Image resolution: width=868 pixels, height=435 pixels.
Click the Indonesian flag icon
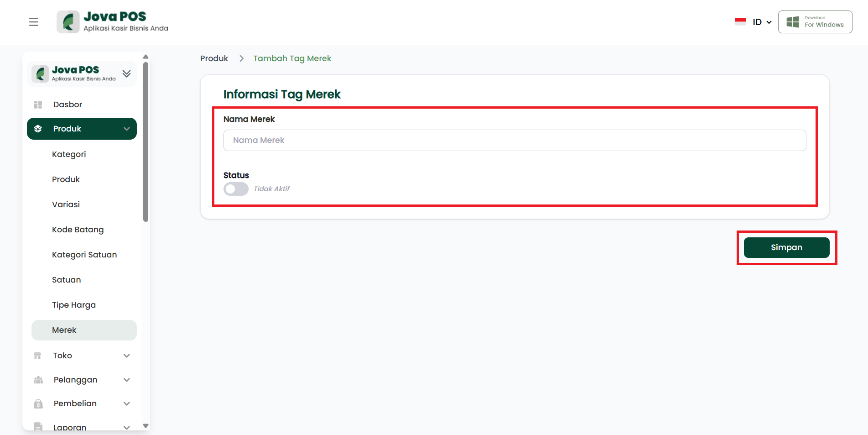[740, 22]
